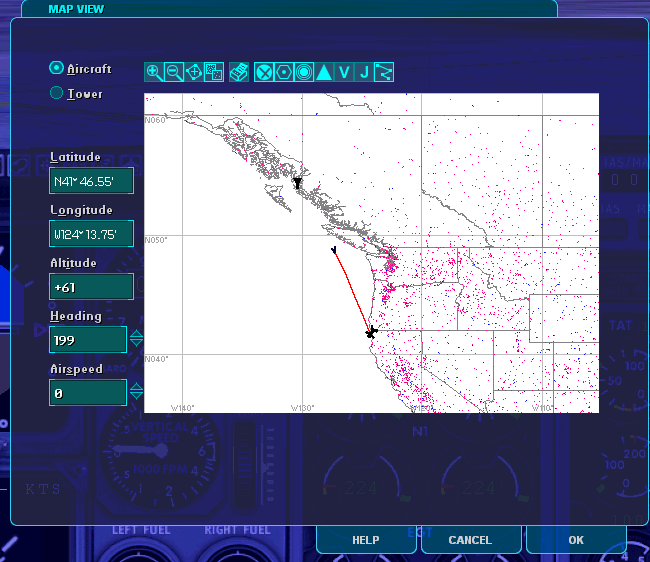The image size is (650, 562).
Task: Click the zoom out magnifier icon
Action: tap(174, 72)
